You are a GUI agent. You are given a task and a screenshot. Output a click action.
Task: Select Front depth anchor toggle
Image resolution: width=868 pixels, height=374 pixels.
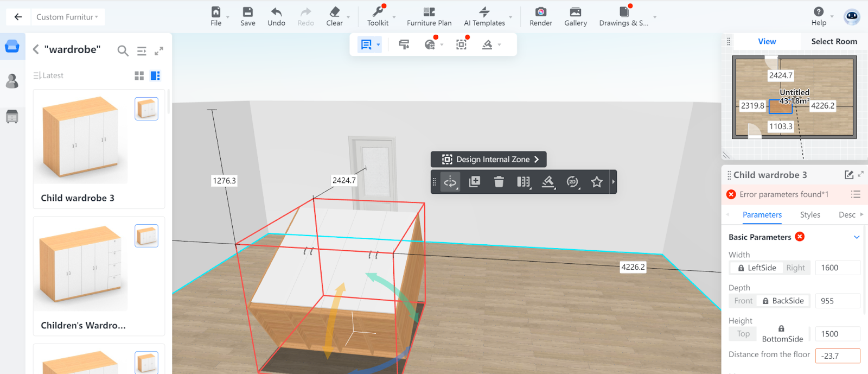click(743, 301)
